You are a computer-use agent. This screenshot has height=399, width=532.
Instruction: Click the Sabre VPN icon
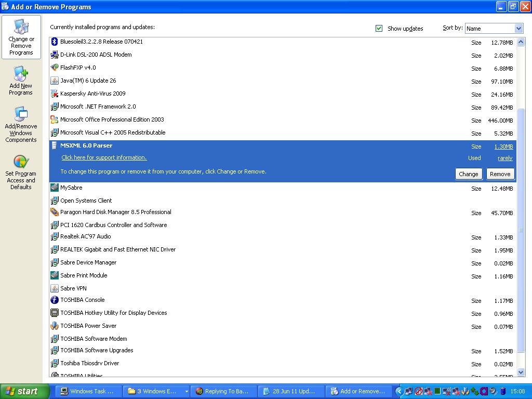(54, 288)
